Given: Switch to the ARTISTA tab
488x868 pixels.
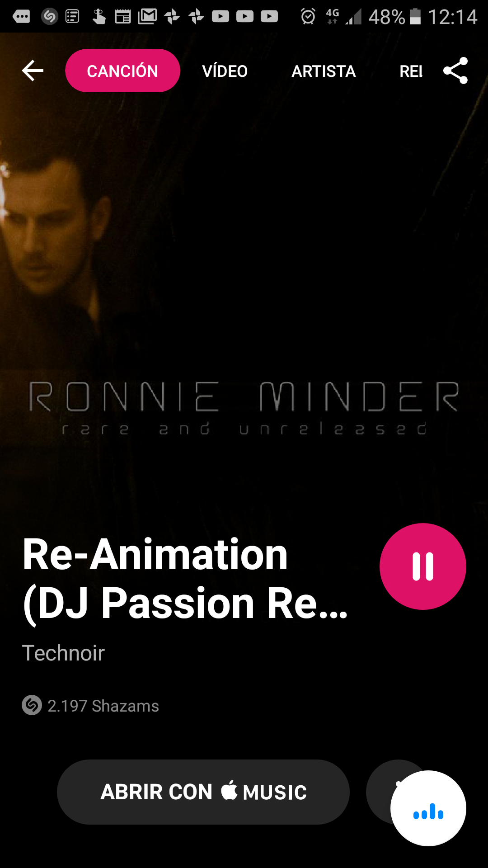Looking at the screenshot, I should (x=324, y=71).
